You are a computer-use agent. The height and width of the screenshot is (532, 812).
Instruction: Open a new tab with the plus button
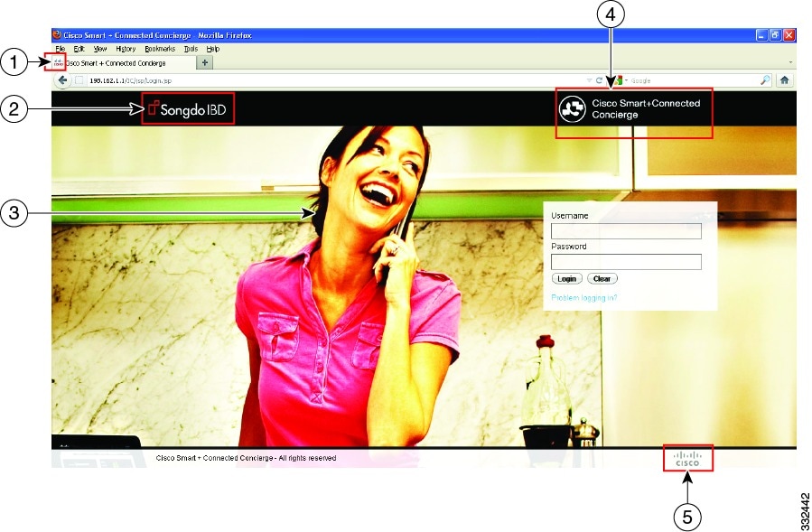tap(205, 62)
